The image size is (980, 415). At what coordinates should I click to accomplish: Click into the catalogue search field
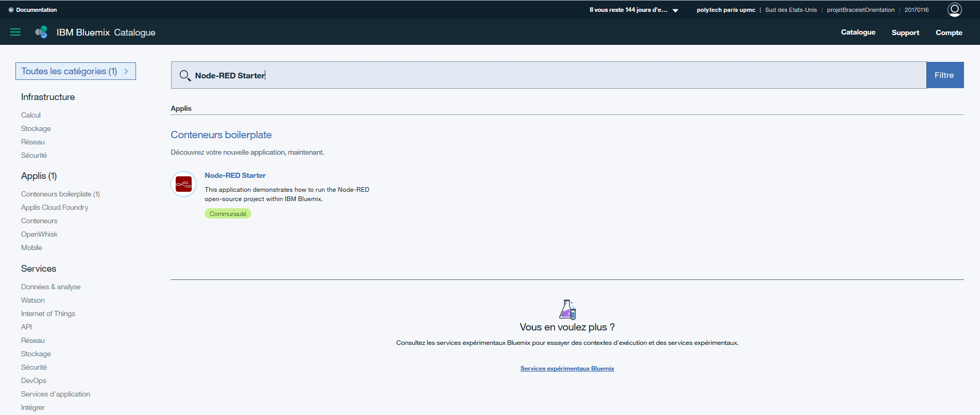[x=556, y=75]
